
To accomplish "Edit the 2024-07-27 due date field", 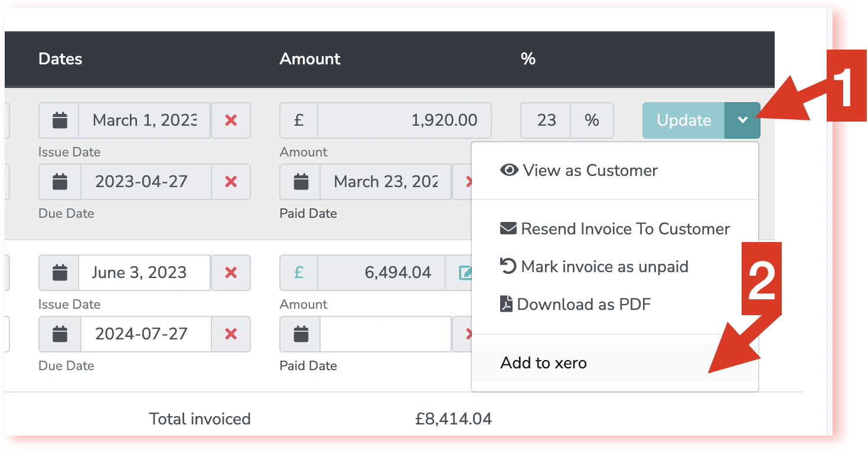I will coord(145,334).
